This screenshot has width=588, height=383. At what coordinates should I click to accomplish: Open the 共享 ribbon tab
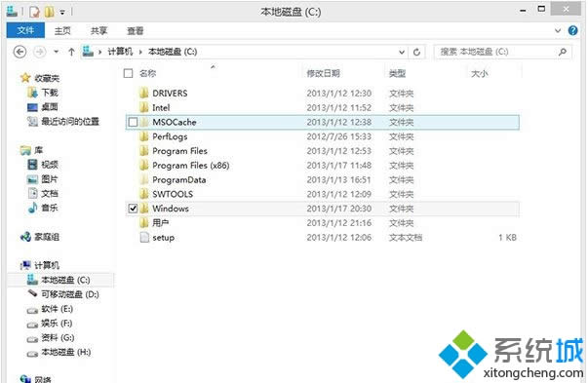(99, 31)
